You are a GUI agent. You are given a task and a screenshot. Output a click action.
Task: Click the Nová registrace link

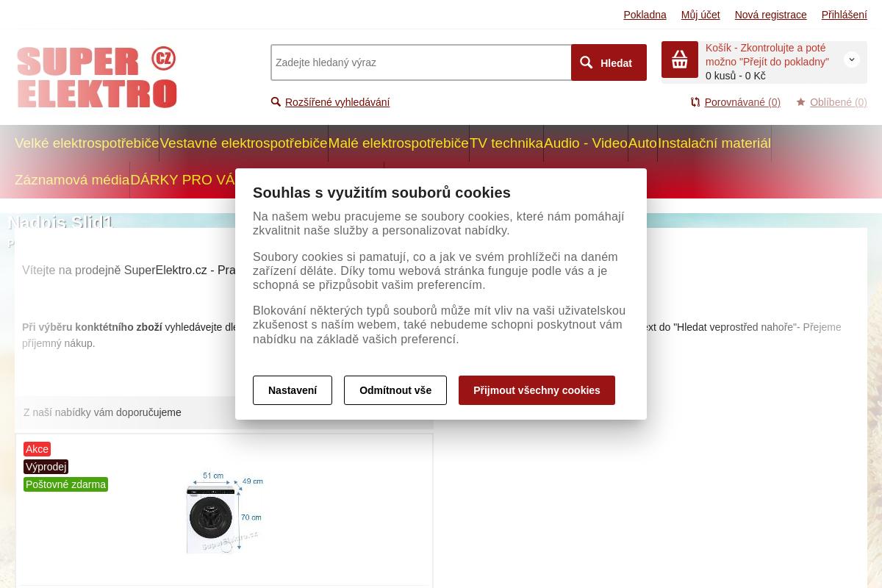[x=770, y=15]
